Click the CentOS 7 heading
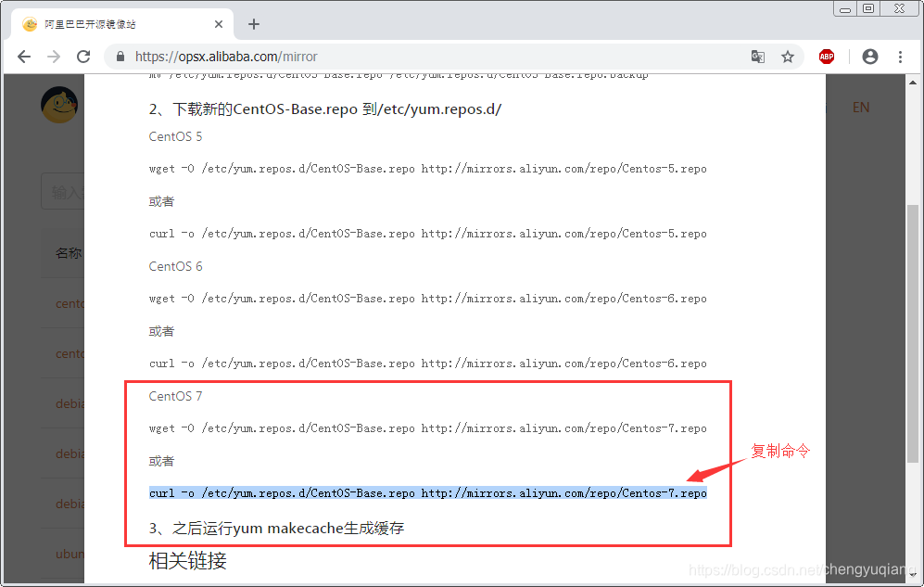Screen dimensions: 924x587 coord(175,395)
